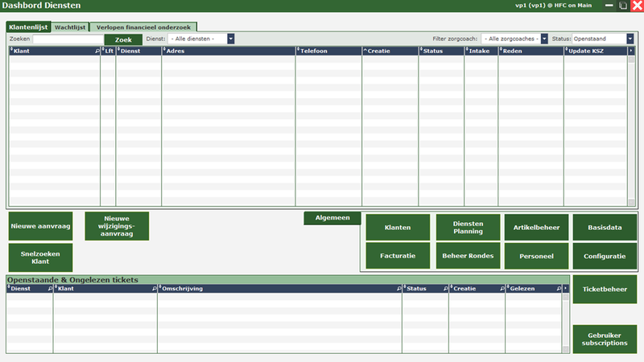The width and height of the screenshot is (644, 362).
Task: Open Ticketbeheer
Action: [x=604, y=289]
